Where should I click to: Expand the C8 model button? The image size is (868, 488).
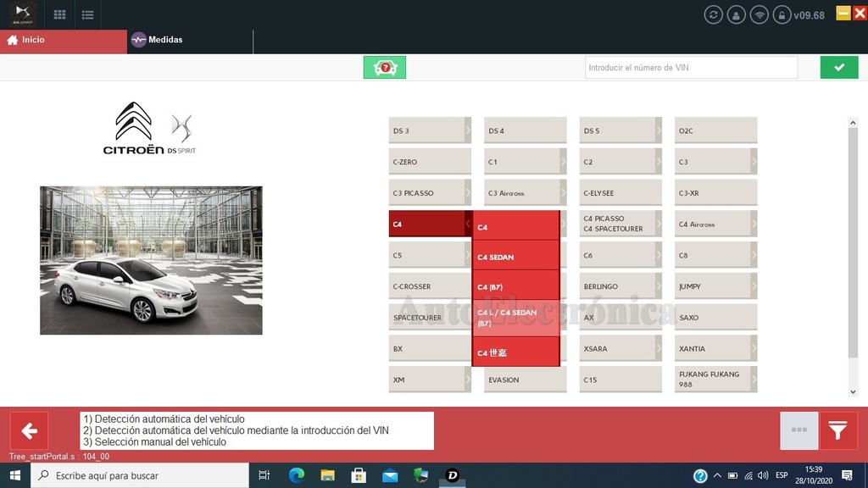(x=715, y=255)
